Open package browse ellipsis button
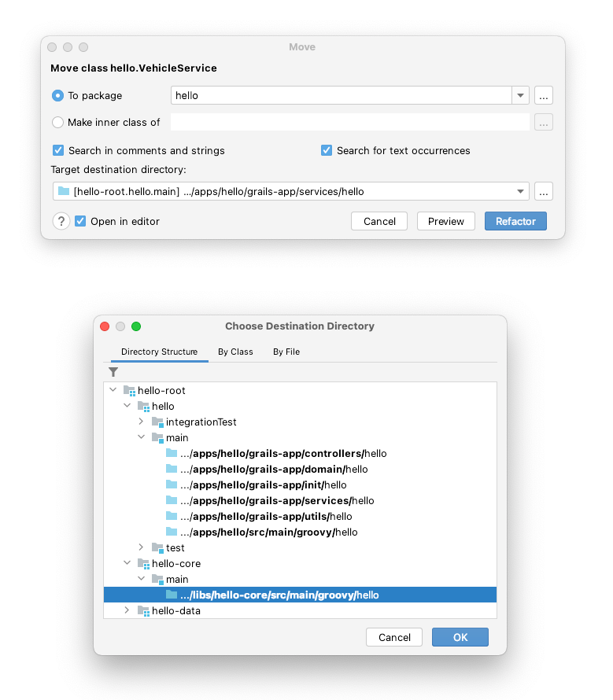This screenshot has height=700, width=613. point(543,95)
